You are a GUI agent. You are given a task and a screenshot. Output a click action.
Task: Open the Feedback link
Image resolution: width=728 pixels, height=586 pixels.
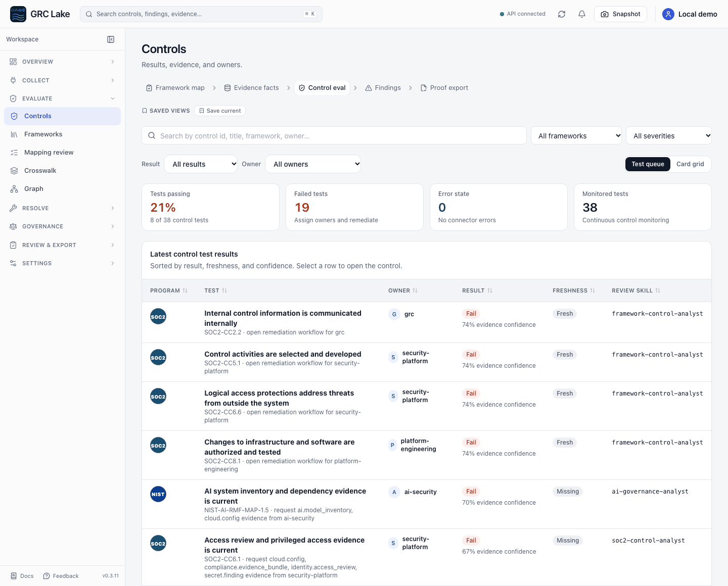[61, 576]
